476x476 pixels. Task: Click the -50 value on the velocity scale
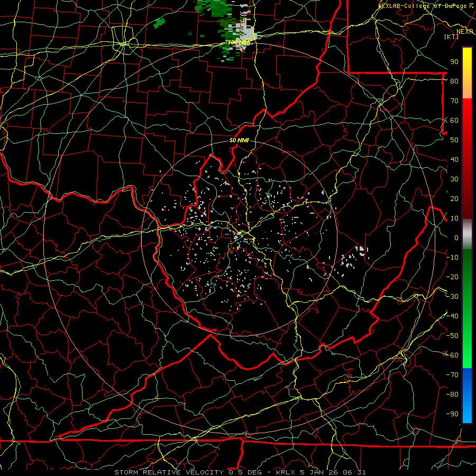click(x=452, y=336)
